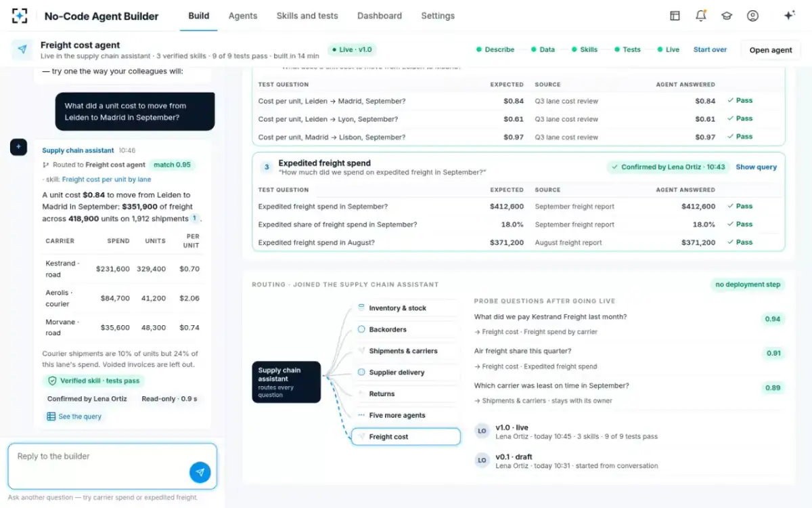The width and height of the screenshot is (812, 508).
Task: Click the footnote 1 citation badge
Action: 195,219
